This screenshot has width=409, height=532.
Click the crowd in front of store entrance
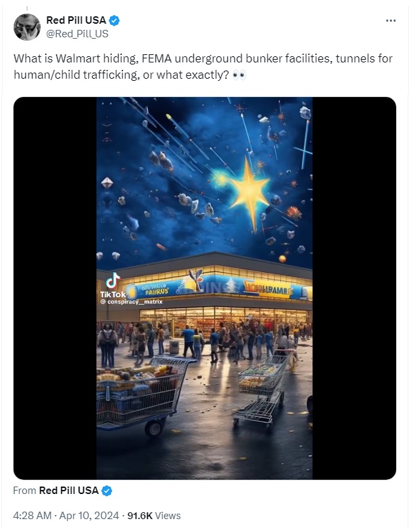[203, 341]
